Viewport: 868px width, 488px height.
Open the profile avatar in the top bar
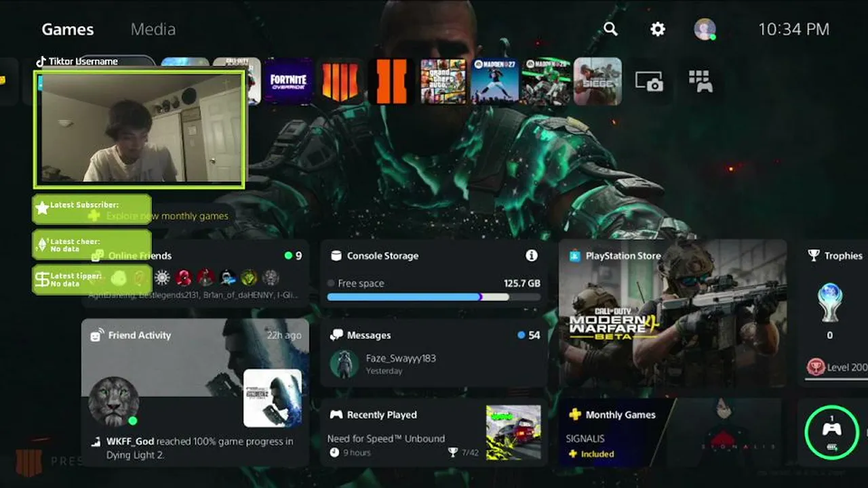pyautogui.click(x=705, y=29)
